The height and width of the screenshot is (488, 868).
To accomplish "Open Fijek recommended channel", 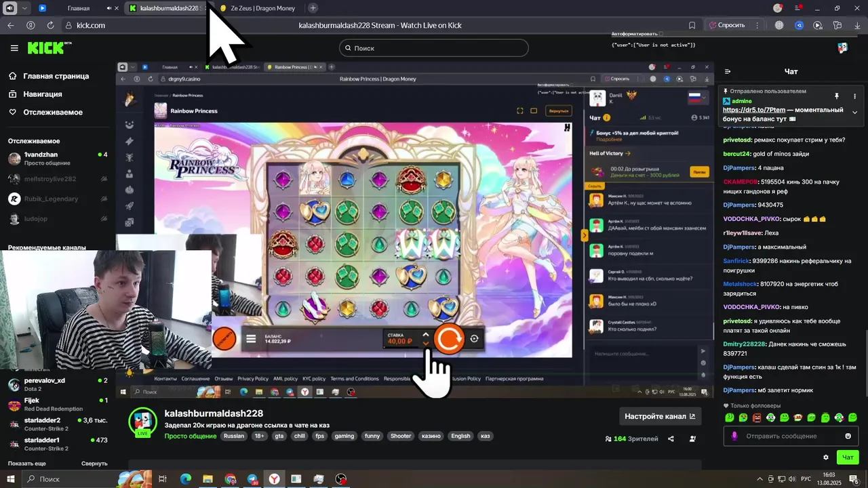I will tap(57, 405).
